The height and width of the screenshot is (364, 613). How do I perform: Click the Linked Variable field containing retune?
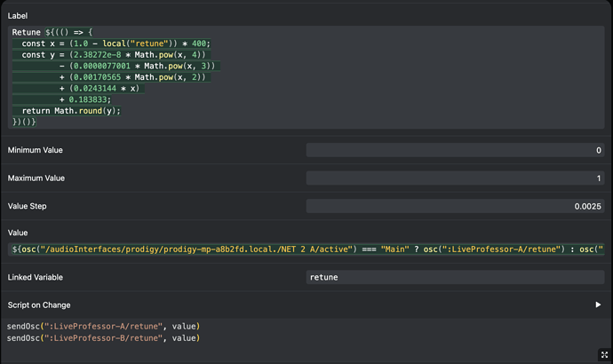(455, 277)
